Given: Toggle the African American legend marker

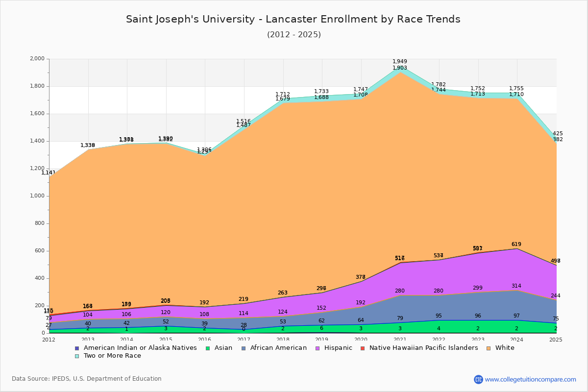Looking at the screenshot, I should click(244, 348).
